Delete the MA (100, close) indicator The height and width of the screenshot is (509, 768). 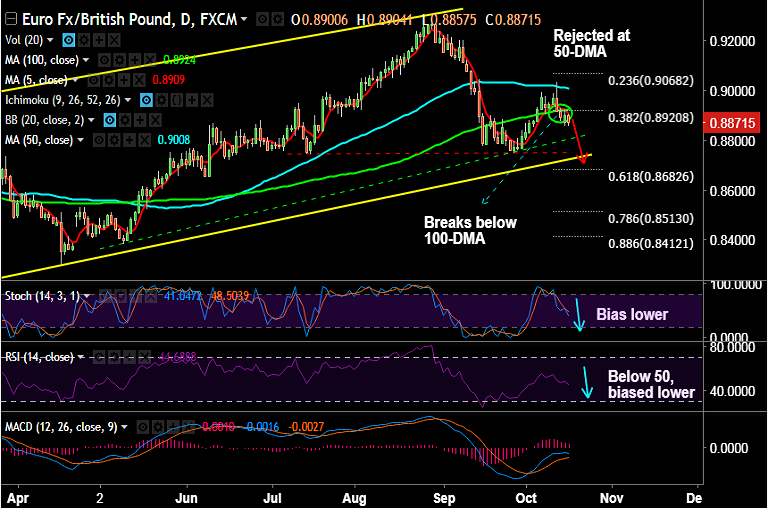click(149, 60)
